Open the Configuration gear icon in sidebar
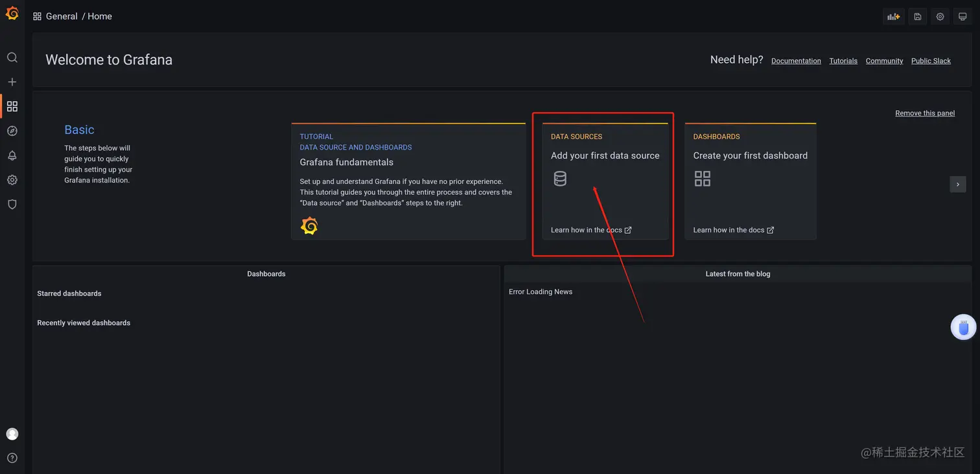Screen dimensions: 980x474 (12, 180)
